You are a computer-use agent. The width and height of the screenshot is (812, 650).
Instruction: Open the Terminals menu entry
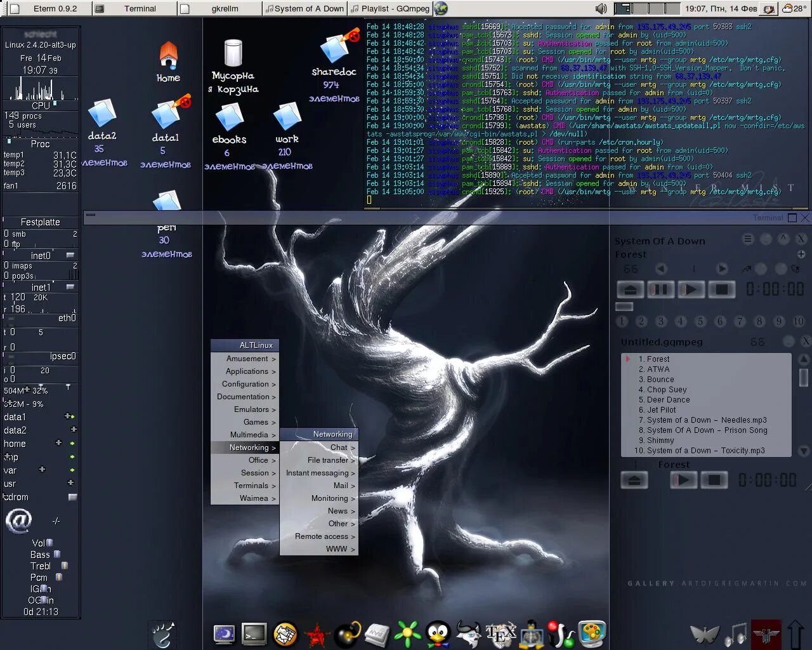point(245,486)
